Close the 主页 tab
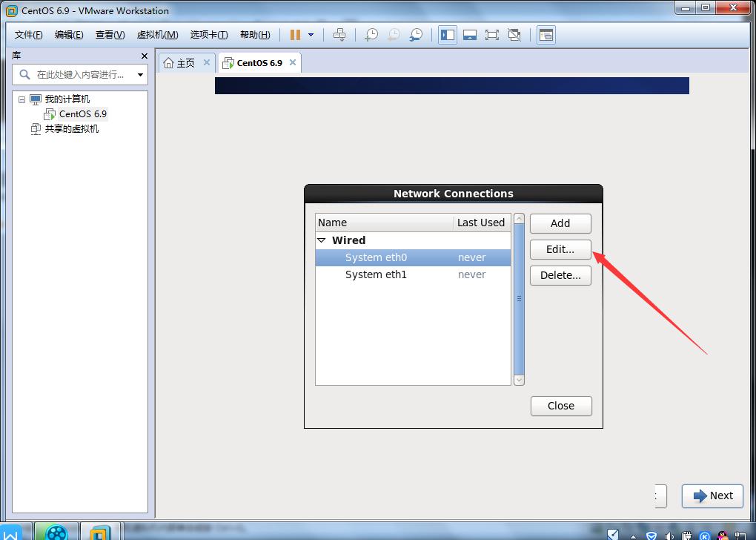The image size is (756, 540). pyautogui.click(x=206, y=62)
